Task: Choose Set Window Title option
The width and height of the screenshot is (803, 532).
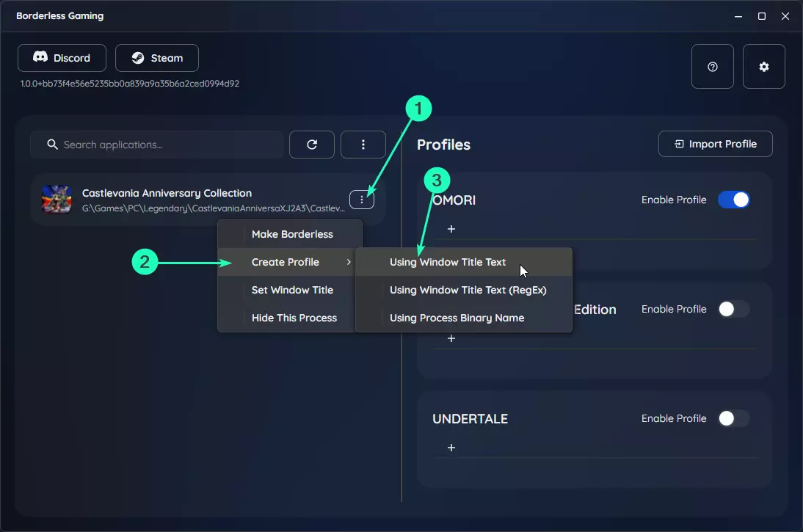Action: coord(287,290)
